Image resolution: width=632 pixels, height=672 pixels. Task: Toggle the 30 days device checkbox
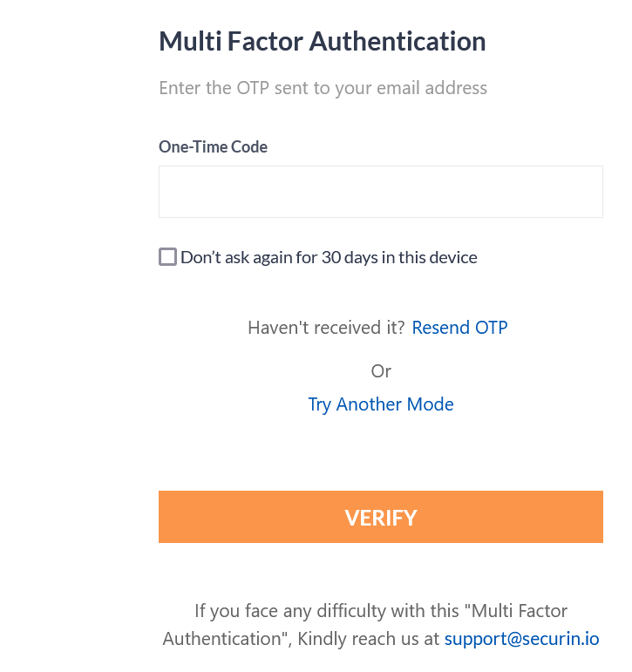pos(168,257)
